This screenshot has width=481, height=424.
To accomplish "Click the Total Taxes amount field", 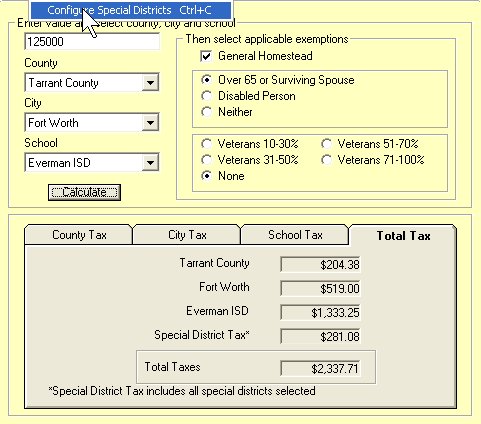I will [x=320, y=369].
